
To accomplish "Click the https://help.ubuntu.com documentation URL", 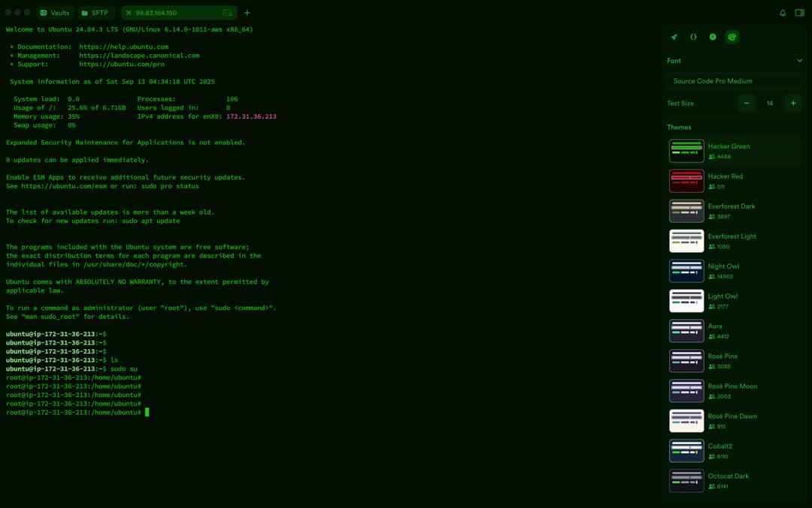I will [124, 47].
